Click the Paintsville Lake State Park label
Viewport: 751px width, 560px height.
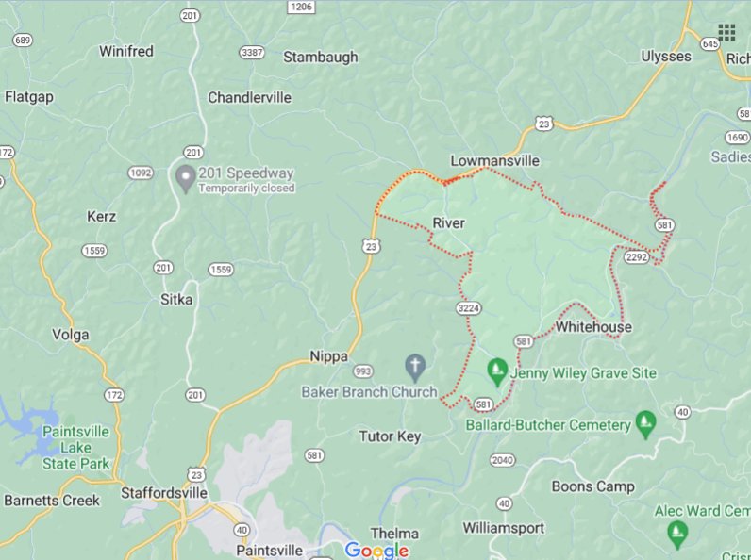(75, 448)
